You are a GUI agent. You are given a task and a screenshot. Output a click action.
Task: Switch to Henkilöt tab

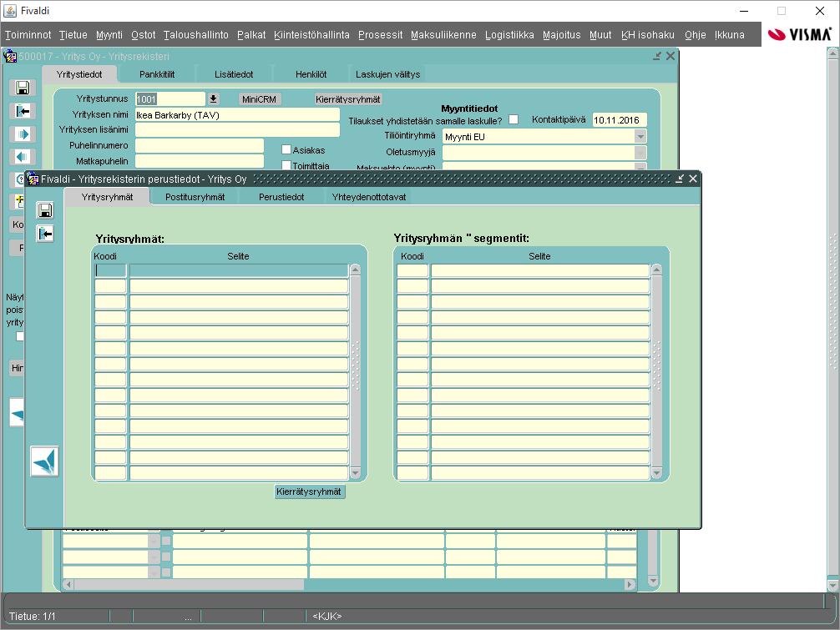[311, 74]
